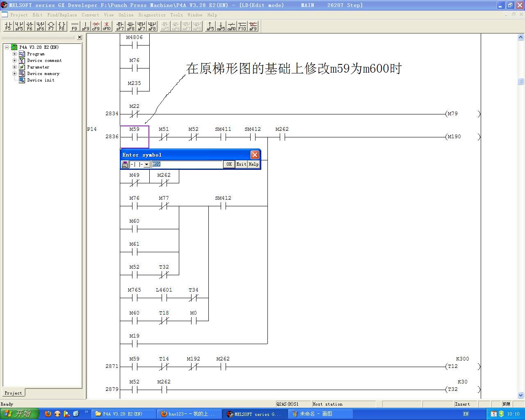The height and width of the screenshot is (420, 525).
Task: Select the sF5 open branch contact tool
Action: click(x=19, y=26)
